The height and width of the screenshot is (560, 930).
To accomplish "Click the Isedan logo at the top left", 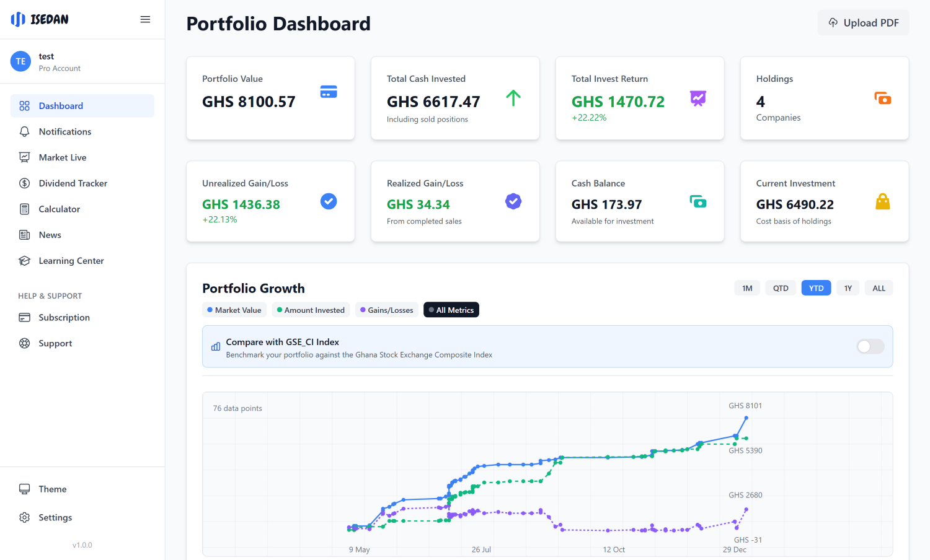I will 40,19.
